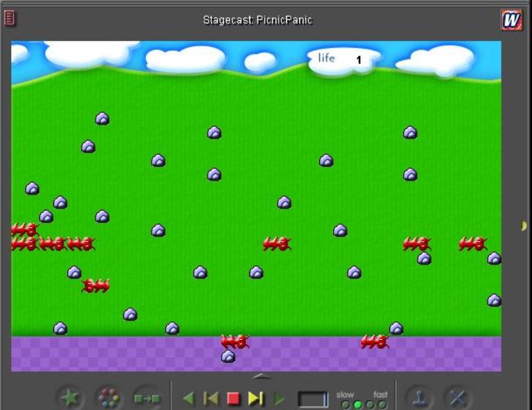
Task: Click the rule maker arrow icon
Action: (146, 398)
